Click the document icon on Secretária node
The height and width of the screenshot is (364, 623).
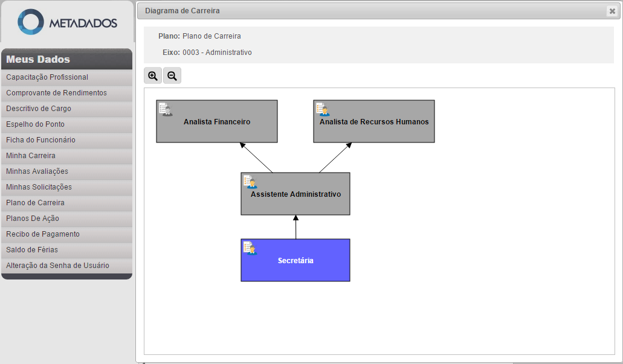[250, 248]
